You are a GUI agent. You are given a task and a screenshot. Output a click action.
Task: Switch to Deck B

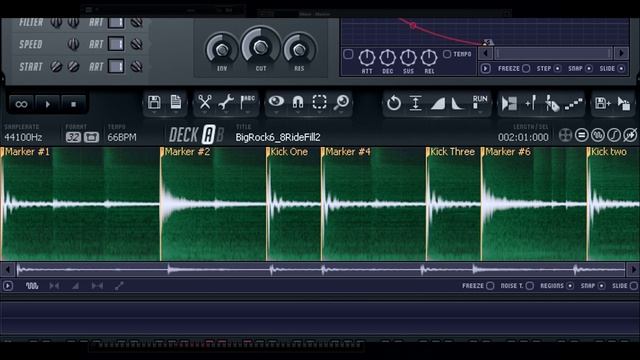[220, 135]
